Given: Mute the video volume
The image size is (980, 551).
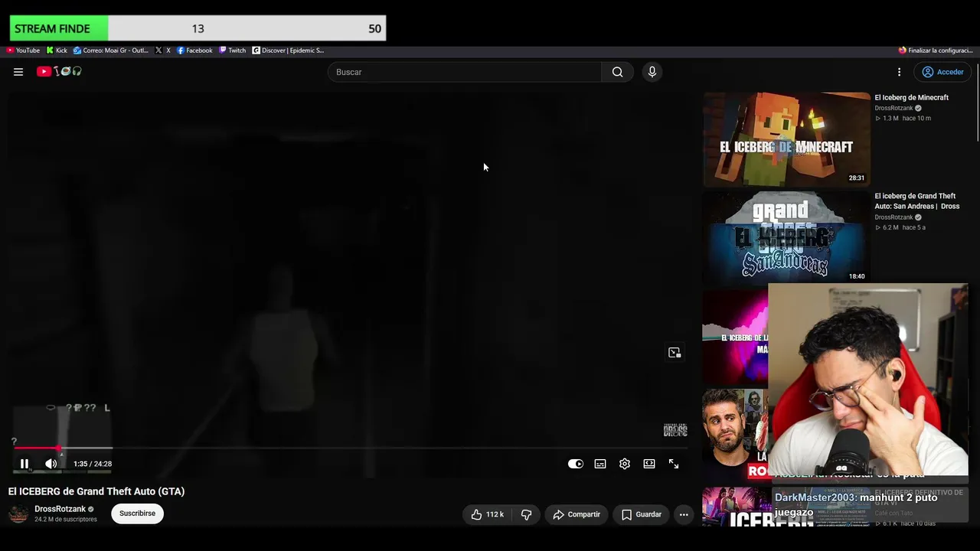Looking at the screenshot, I should coord(51,464).
